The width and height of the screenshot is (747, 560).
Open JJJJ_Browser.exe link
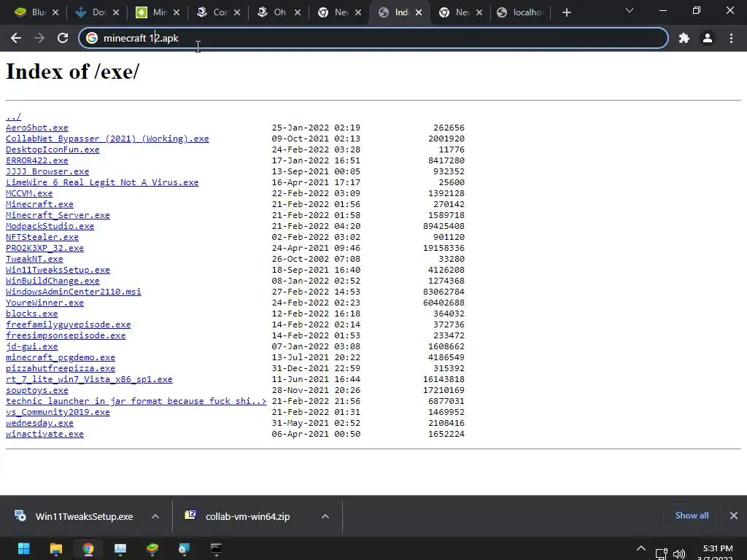click(x=47, y=171)
